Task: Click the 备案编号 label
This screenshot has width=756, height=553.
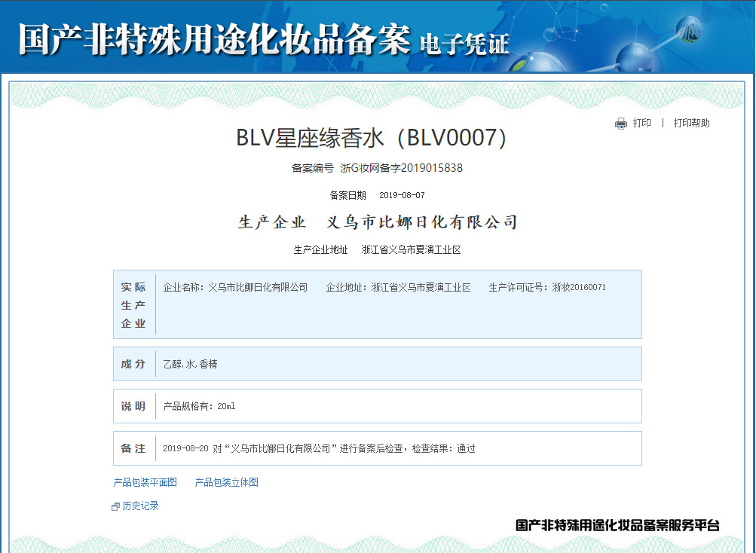Action: (313, 168)
